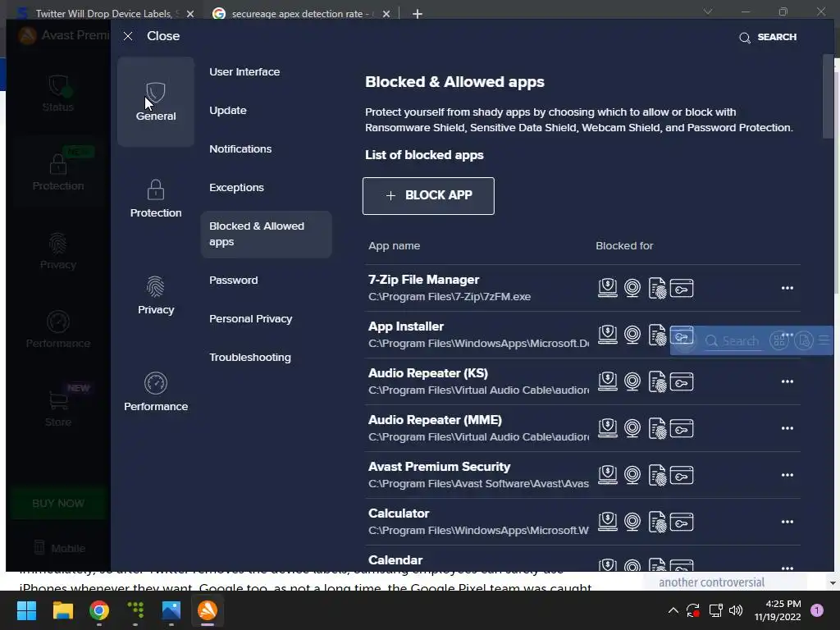Viewport: 840px width, 630px height.
Task: Open the Password settings page
Action: [233, 281]
